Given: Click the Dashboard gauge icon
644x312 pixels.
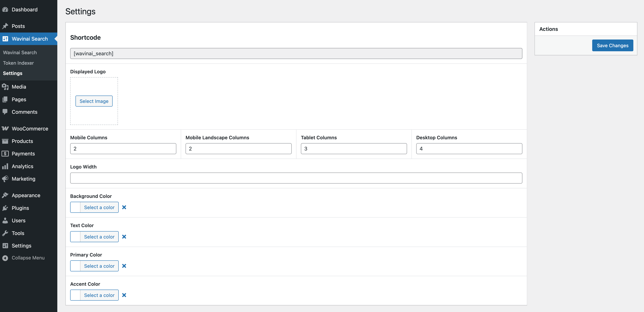Looking at the screenshot, I should click(5, 10).
